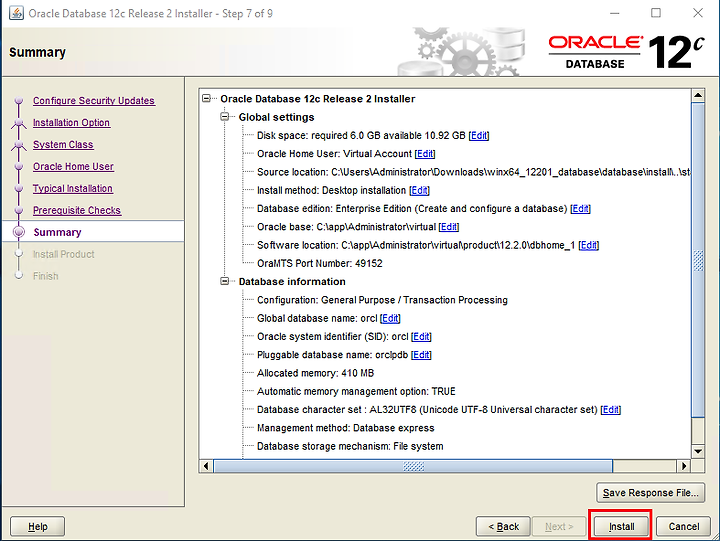This screenshot has height=541, width=720.
Task: Click the Configure Security Updates step marker
Action: 19,101
